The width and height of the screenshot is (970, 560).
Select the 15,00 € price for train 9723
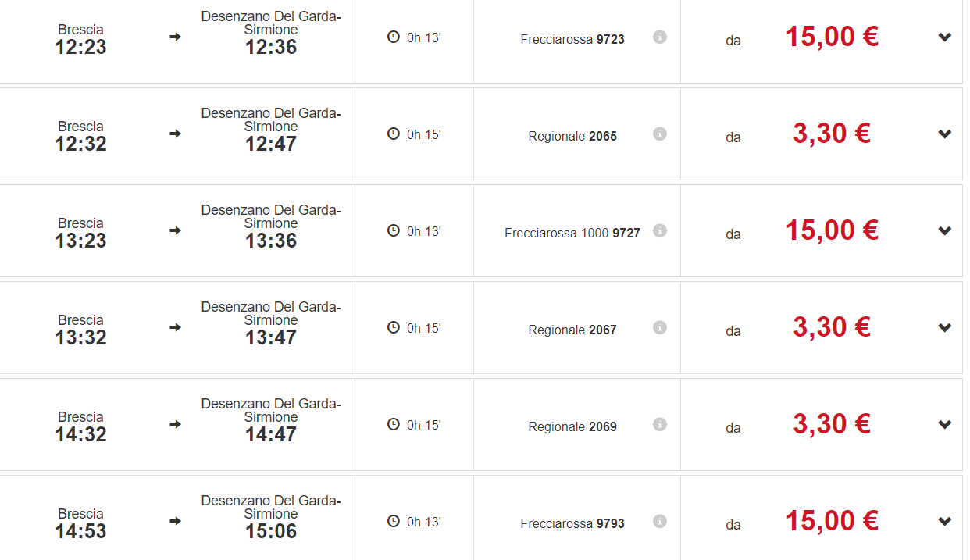tap(832, 37)
